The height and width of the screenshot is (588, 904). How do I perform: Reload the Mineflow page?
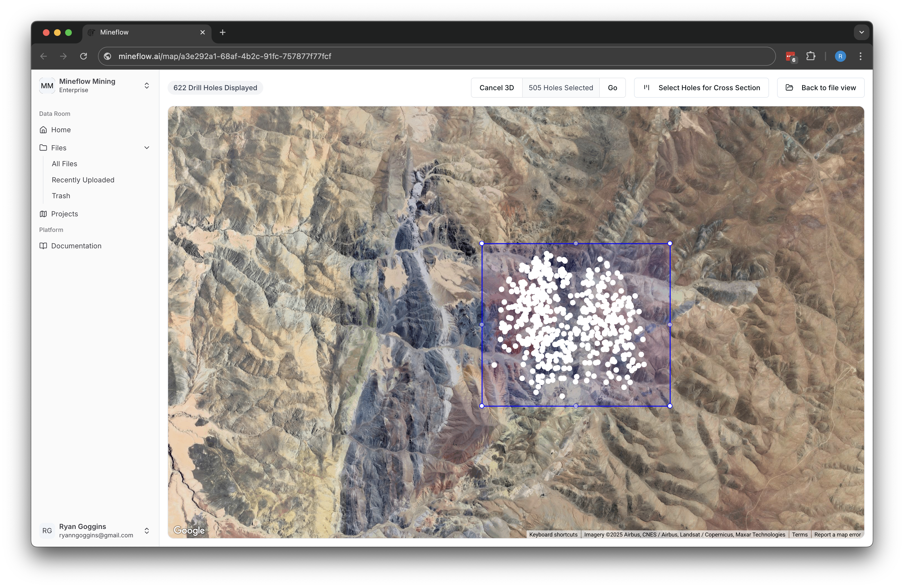(x=84, y=56)
